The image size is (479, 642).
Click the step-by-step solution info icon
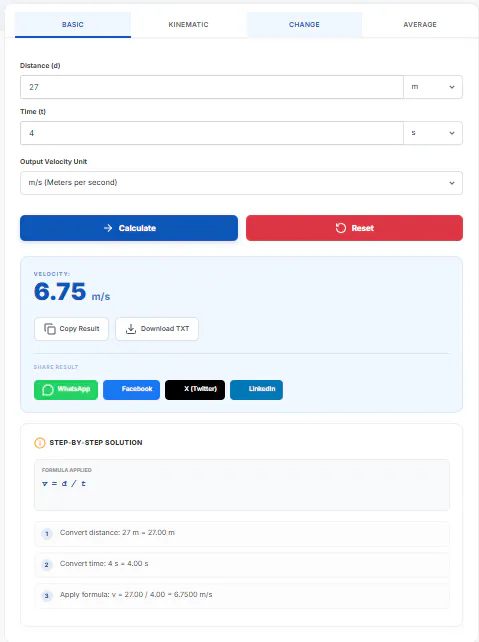point(40,443)
